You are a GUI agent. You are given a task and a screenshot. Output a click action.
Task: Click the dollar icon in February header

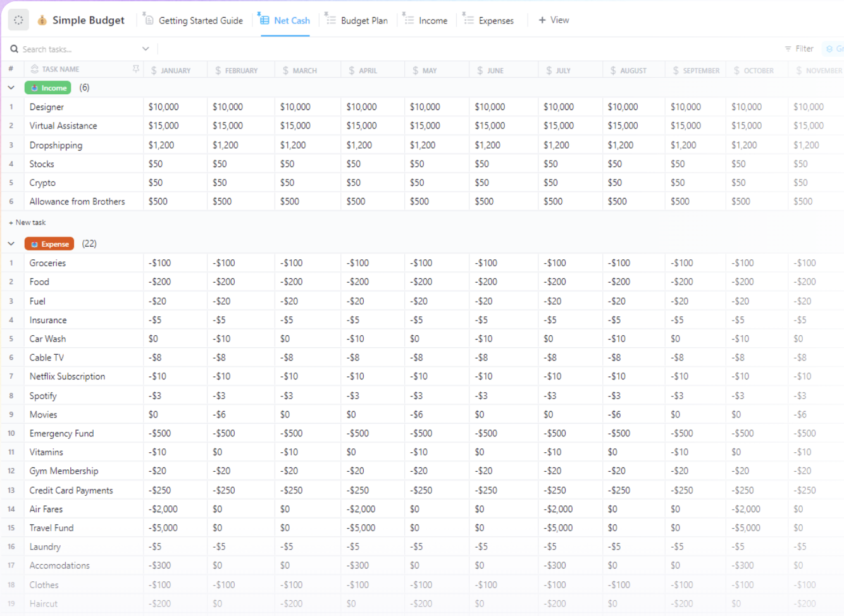point(218,70)
